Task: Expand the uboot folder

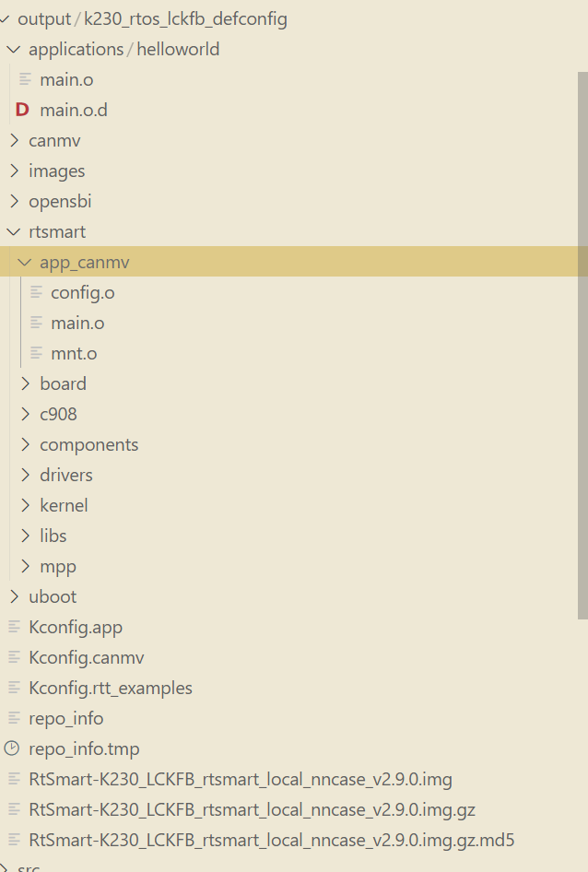Action: coord(14,597)
